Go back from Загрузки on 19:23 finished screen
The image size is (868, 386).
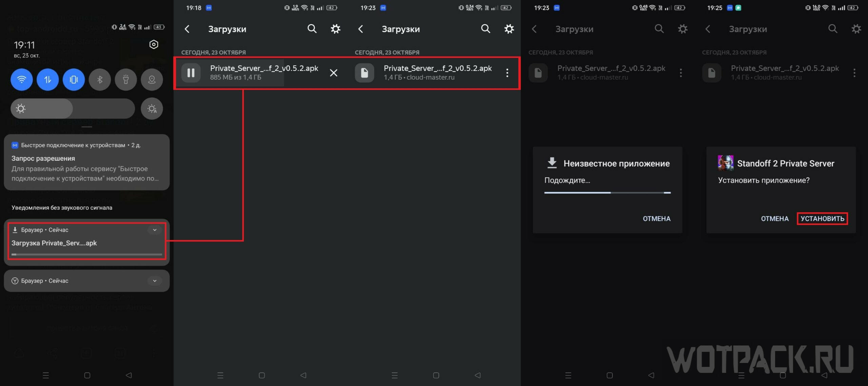361,29
